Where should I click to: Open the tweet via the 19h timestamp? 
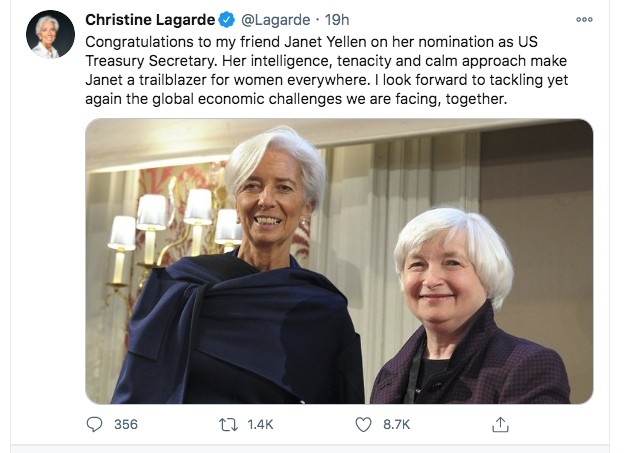click(x=337, y=20)
